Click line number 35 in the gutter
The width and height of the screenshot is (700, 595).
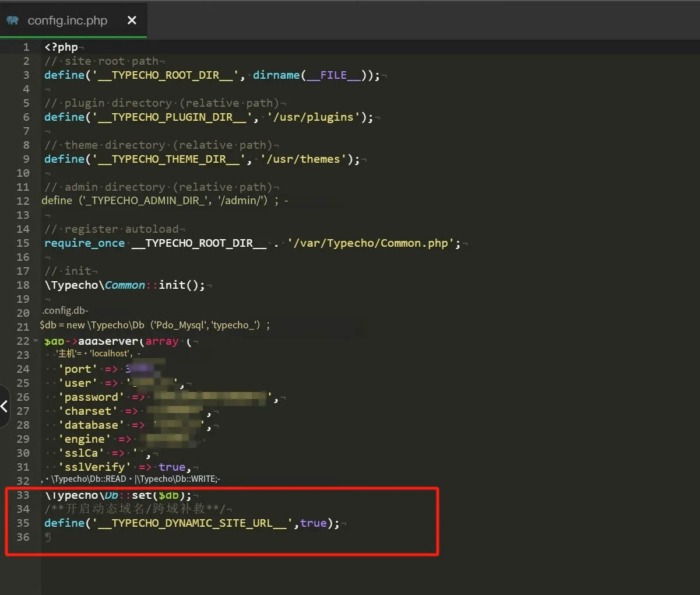pos(23,523)
